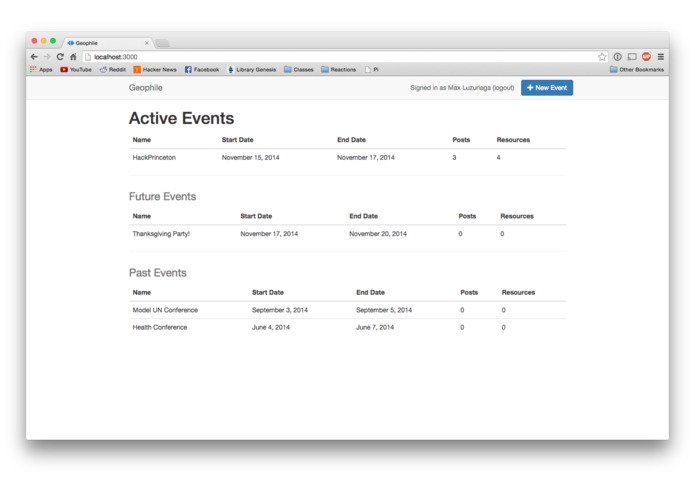Click the Past Events heading

(x=157, y=272)
